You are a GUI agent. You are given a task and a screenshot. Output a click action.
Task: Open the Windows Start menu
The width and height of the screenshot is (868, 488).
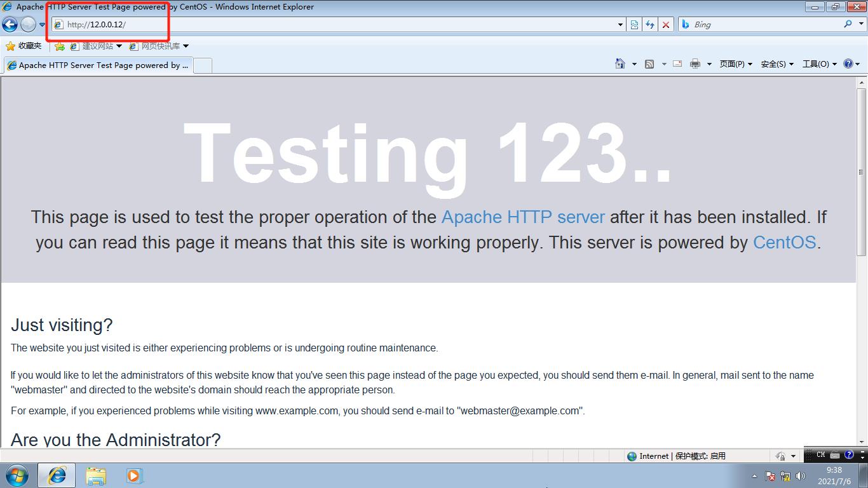pos(17,475)
